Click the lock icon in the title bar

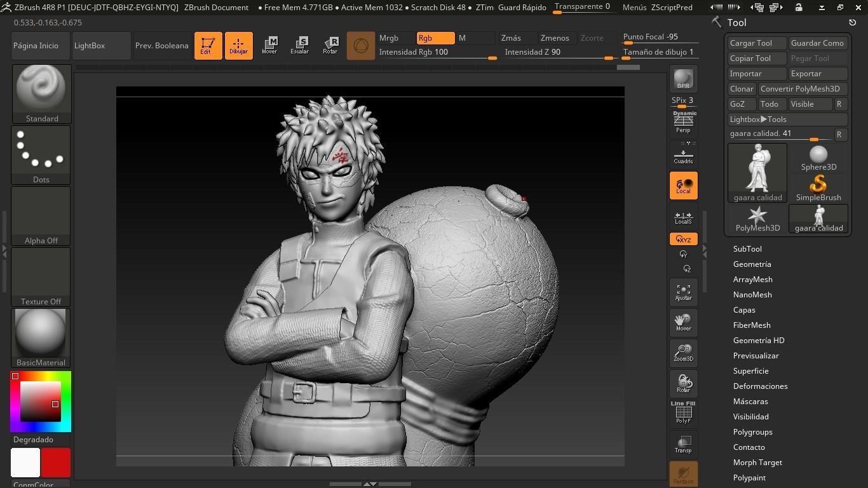(799, 7)
